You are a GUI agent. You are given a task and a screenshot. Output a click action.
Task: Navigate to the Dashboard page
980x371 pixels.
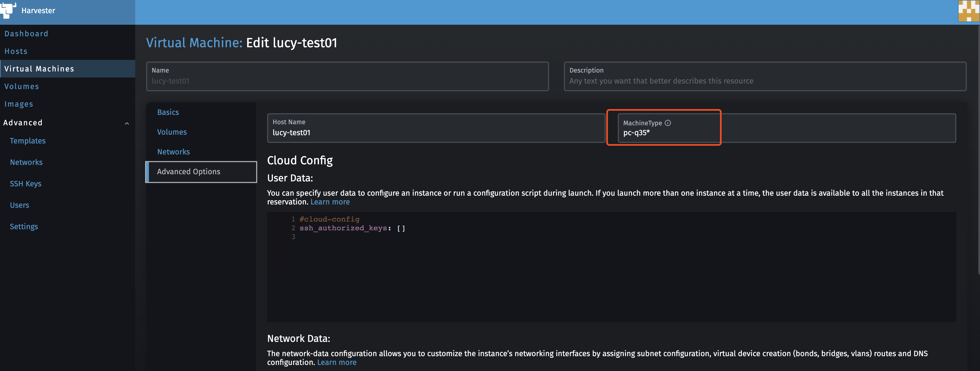coord(26,34)
